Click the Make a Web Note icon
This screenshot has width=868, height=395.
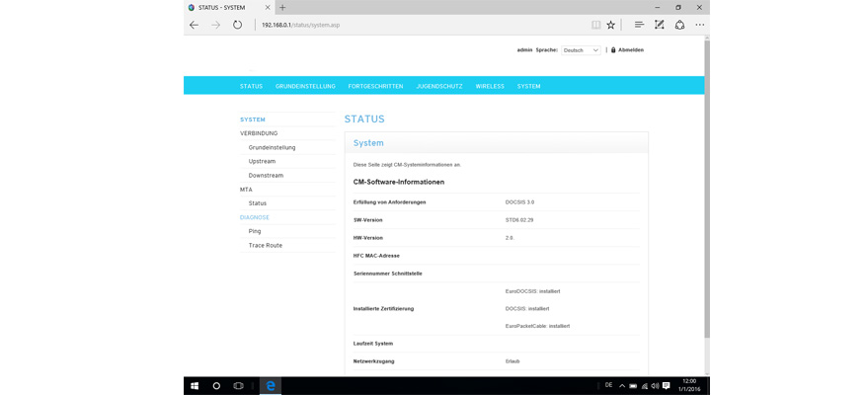click(x=660, y=25)
